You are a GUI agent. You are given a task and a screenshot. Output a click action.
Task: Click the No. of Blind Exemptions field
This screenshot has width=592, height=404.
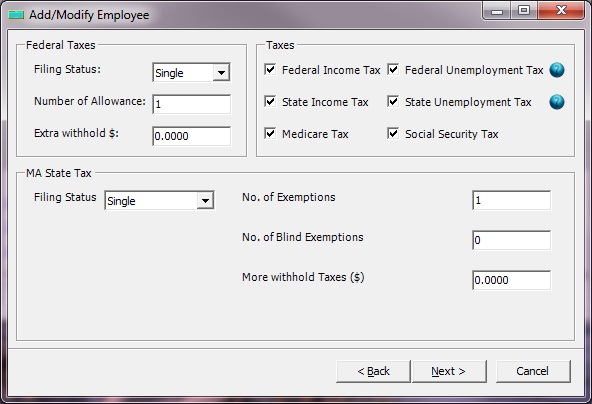(x=511, y=240)
